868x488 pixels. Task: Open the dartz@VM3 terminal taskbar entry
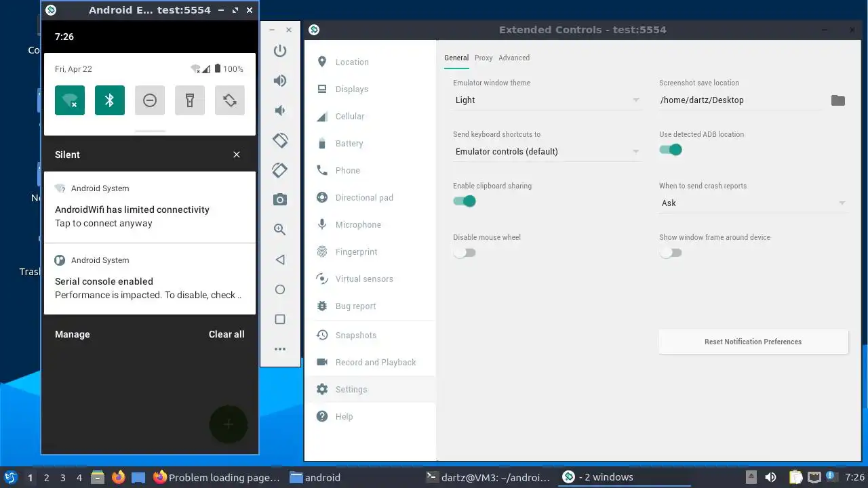[488, 477]
